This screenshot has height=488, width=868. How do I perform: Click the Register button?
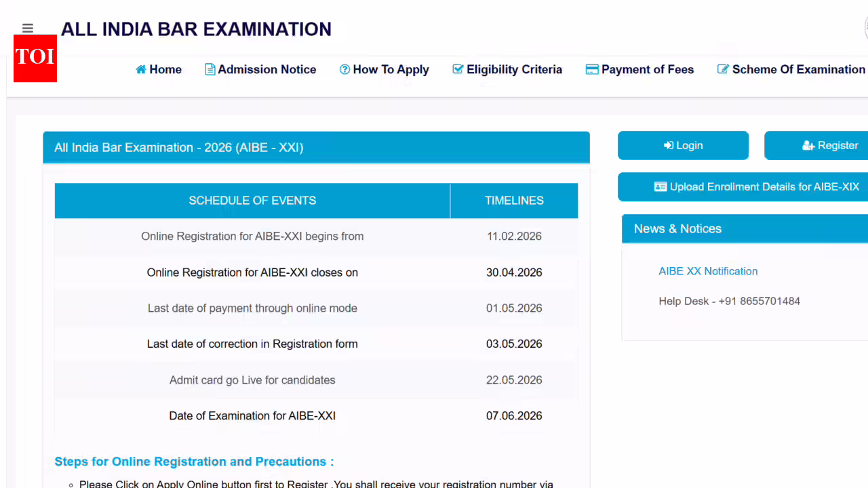[x=816, y=145]
